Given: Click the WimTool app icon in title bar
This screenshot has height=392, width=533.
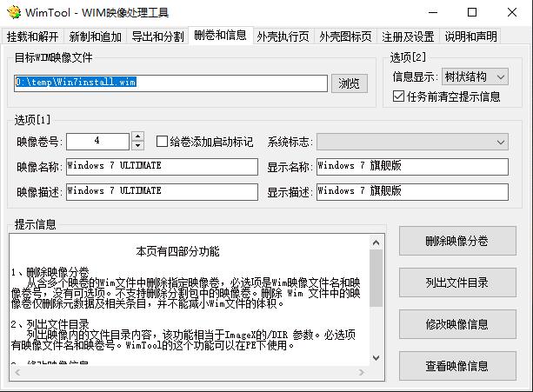Looking at the screenshot, I should click(14, 12).
